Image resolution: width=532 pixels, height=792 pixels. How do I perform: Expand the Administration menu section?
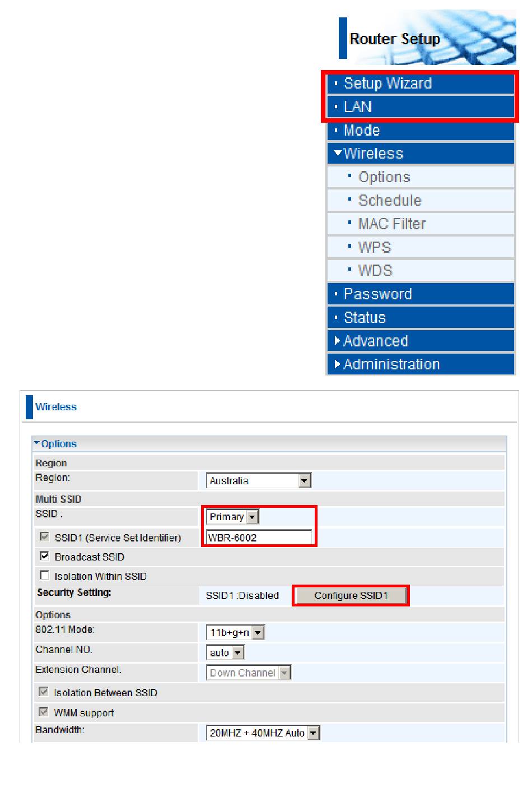[391, 364]
